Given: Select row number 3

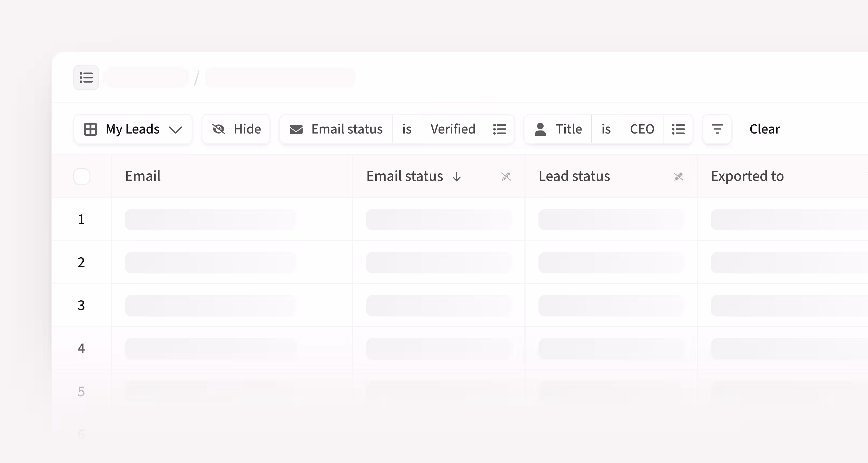Looking at the screenshot, I should [81, 306].
